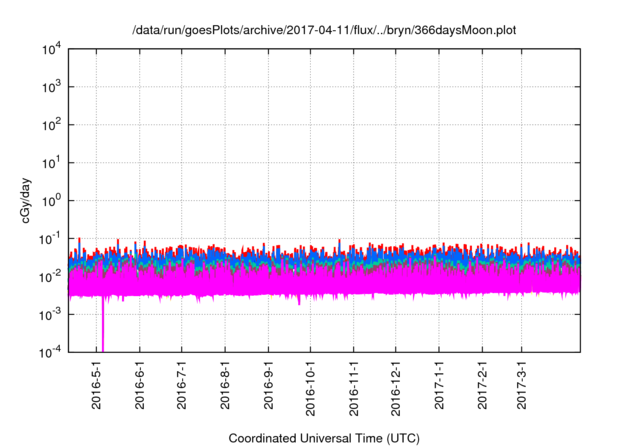Click the 10^3 y-axis tick label

51,88
